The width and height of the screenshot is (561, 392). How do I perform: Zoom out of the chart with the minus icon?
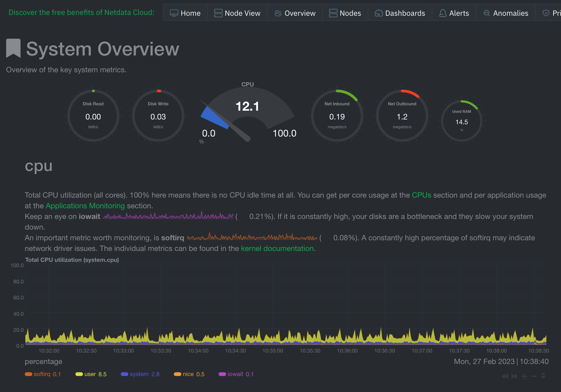point(534,376)
